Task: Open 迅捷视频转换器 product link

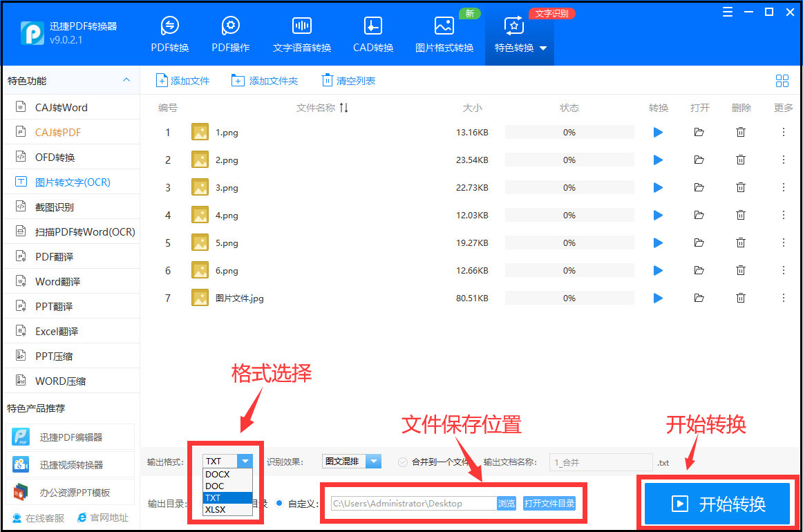Action: (x=71, y=465)
